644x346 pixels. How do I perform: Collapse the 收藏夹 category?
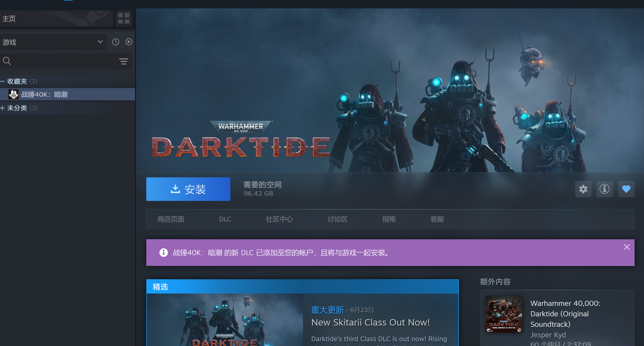(2, 81)
